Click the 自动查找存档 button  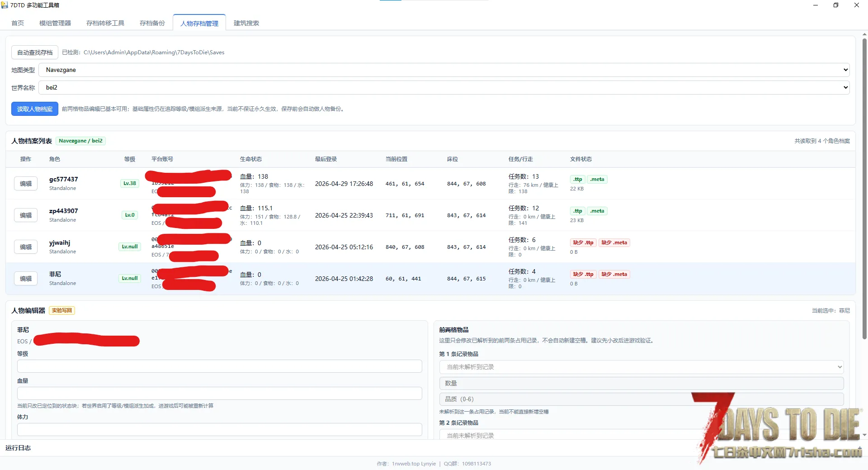(x=35, y=52)
